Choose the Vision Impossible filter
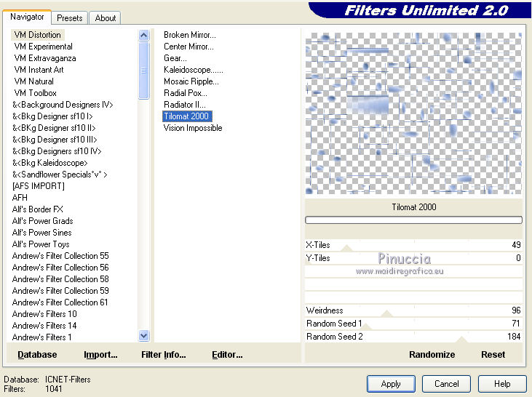This screenshot has height=397, width=532. [x=193, y=128]
